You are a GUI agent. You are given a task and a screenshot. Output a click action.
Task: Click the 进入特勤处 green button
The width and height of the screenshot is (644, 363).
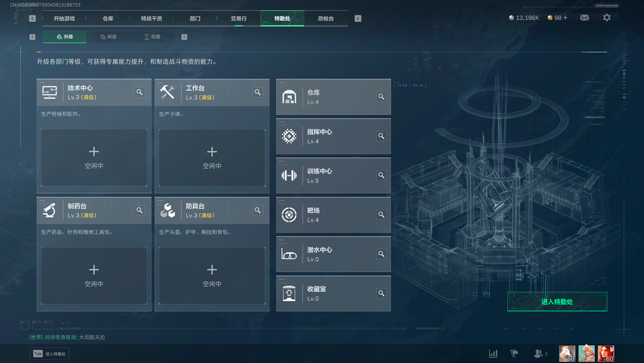pos(557,302)
